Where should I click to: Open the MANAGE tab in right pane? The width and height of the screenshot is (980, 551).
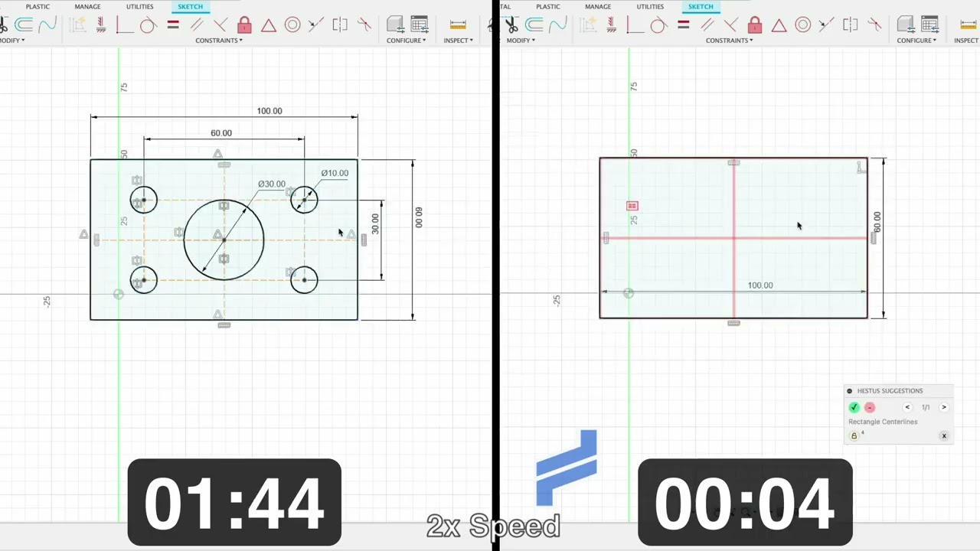pyautogui.click(x=598, y=7)
